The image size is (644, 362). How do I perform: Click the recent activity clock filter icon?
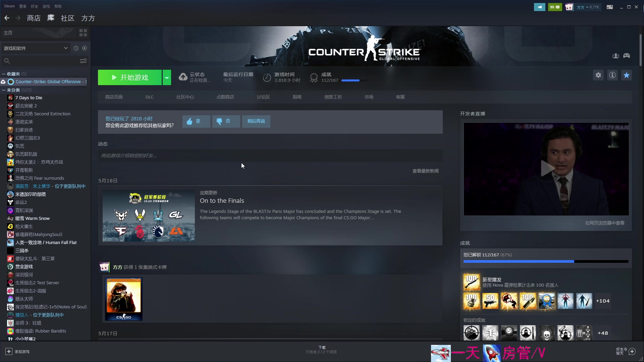coord(76,48)
